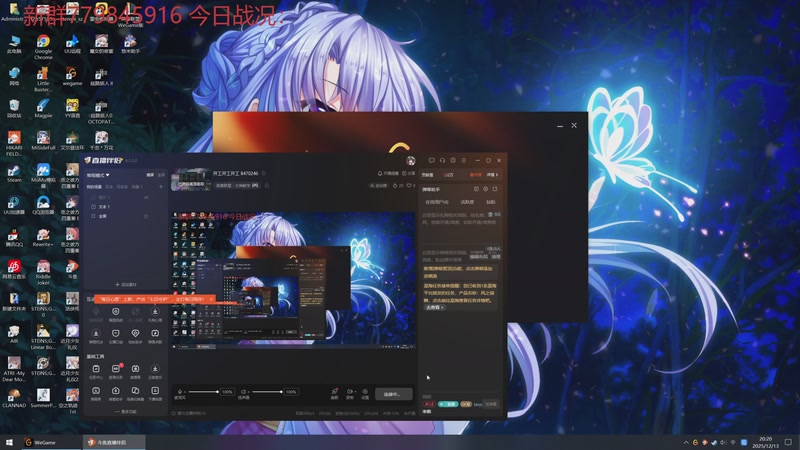800x450 pixels.
Task: Open the 装扮 decoration icon
Action: (335, 393)
